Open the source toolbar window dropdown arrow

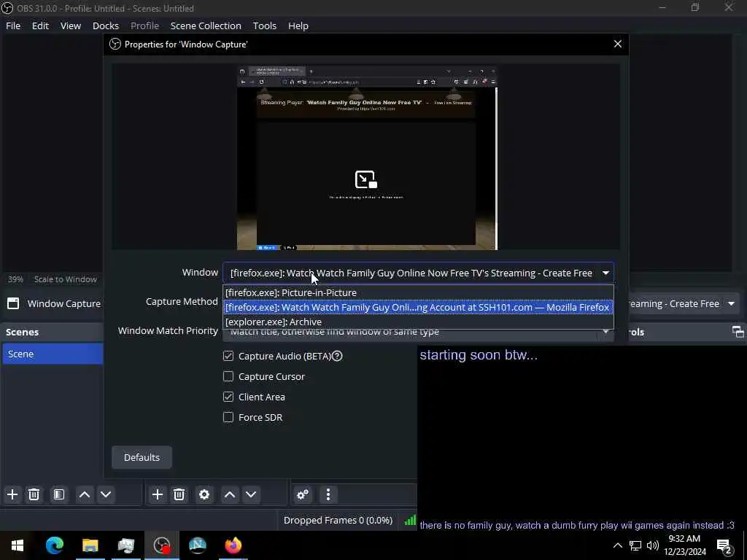tap(732, 304)
